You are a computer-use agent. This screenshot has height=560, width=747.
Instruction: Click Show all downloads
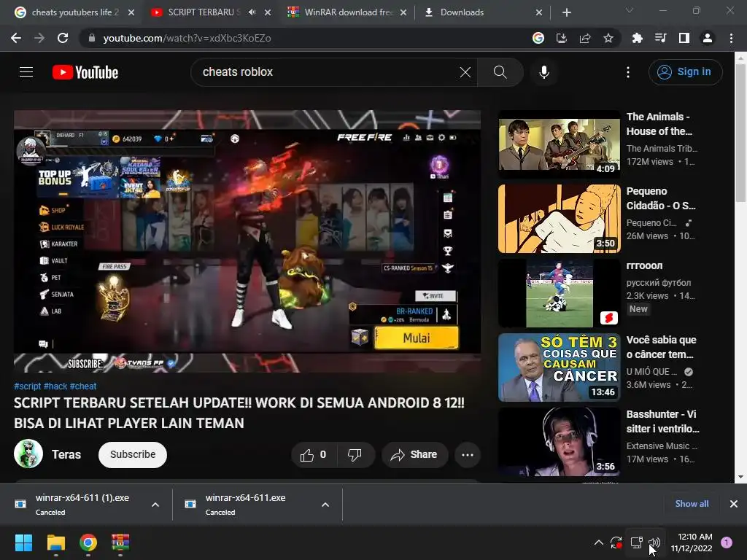(x=692, y=504)
